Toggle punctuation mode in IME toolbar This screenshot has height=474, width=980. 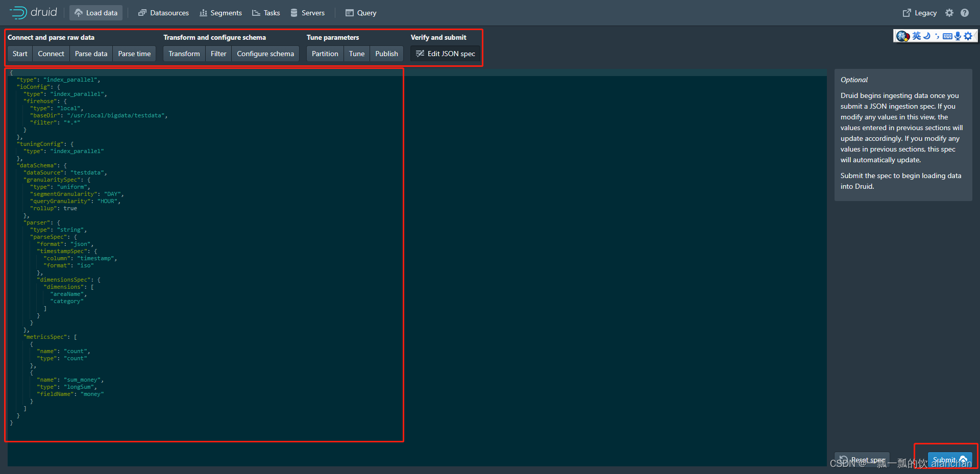(937, 36)
